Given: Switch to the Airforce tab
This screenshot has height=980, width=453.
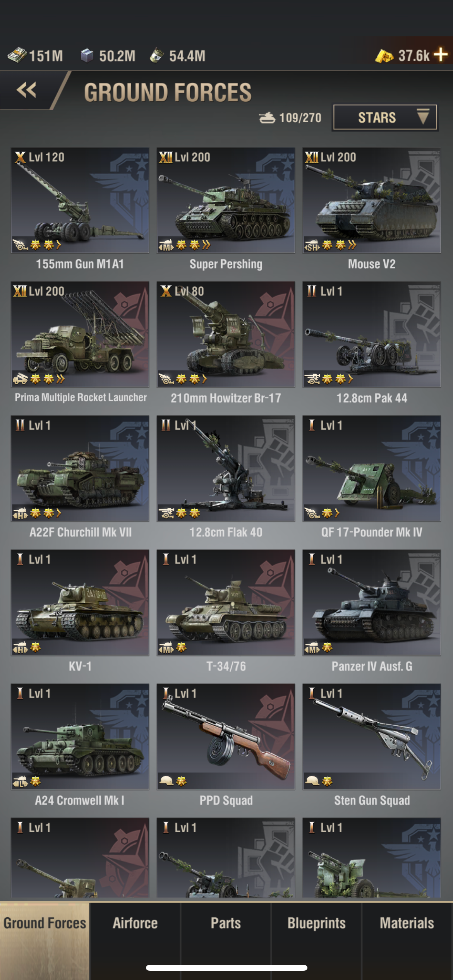Looking at the screenshot, I should click(x=135, y=923).
